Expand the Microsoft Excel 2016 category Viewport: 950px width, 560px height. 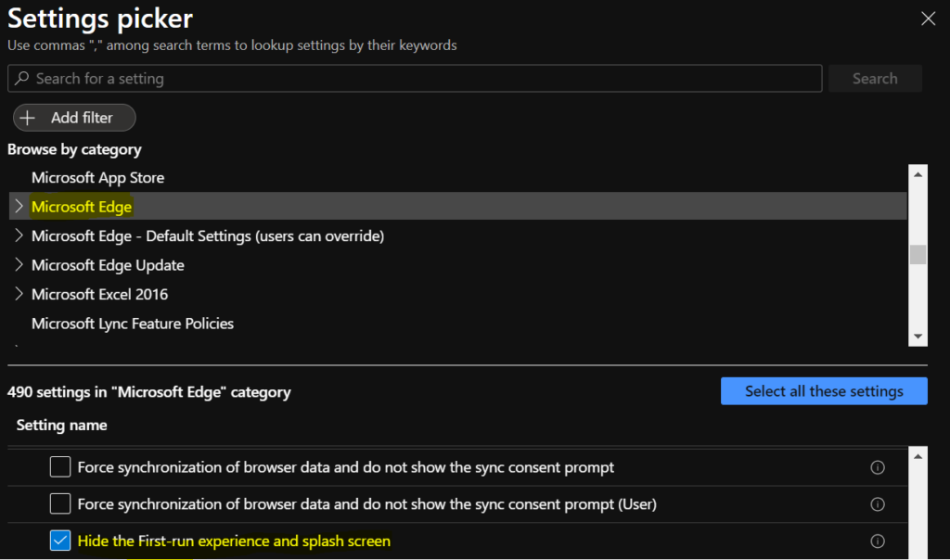[18, 294]
